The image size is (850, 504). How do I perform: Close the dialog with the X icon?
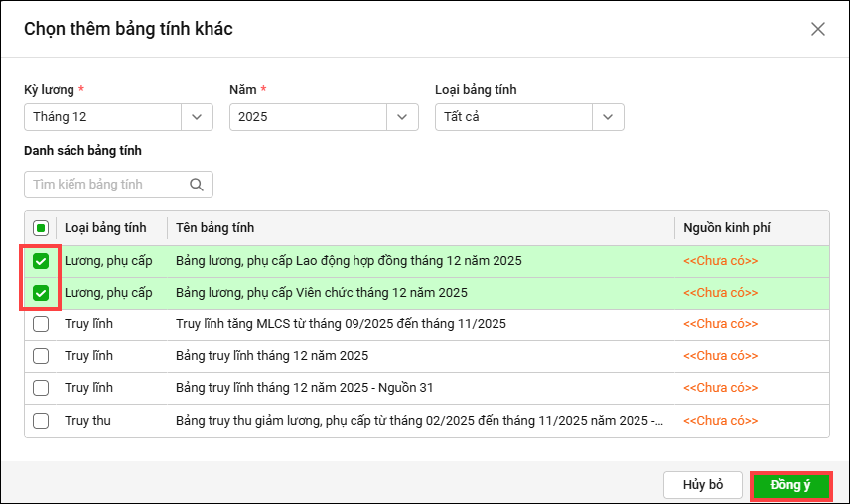818,29
